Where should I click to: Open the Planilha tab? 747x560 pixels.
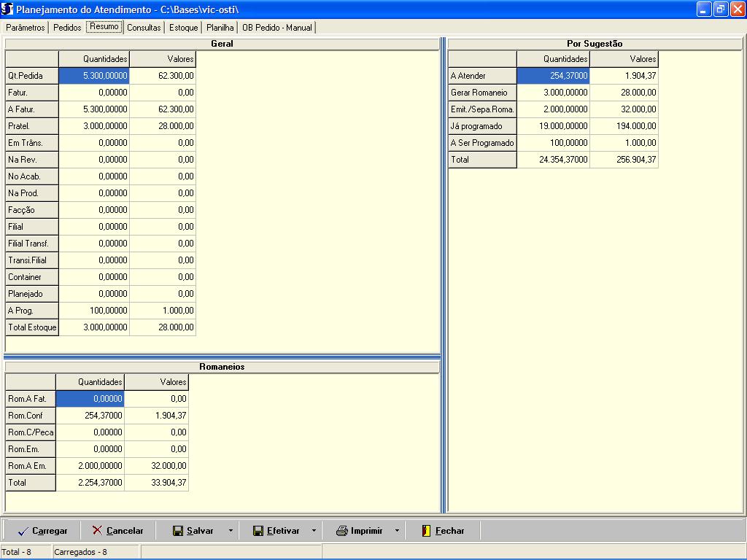(220, 28)
